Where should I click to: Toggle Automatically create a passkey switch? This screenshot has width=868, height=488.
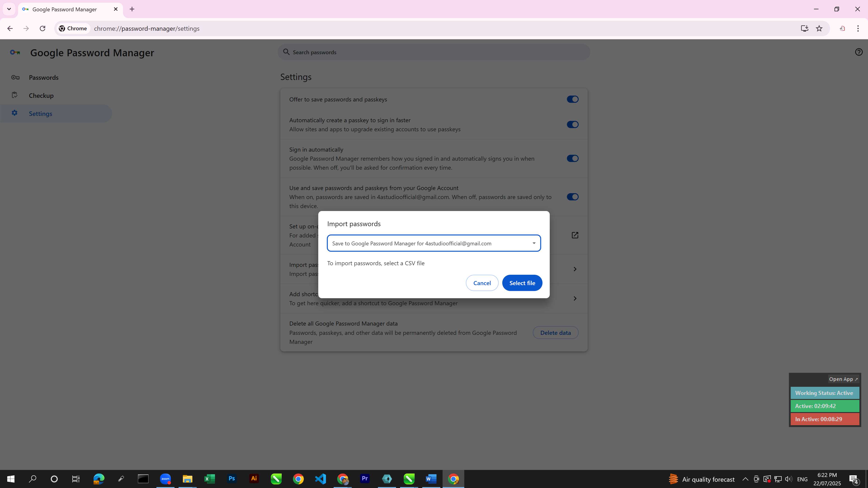point(572,125)
